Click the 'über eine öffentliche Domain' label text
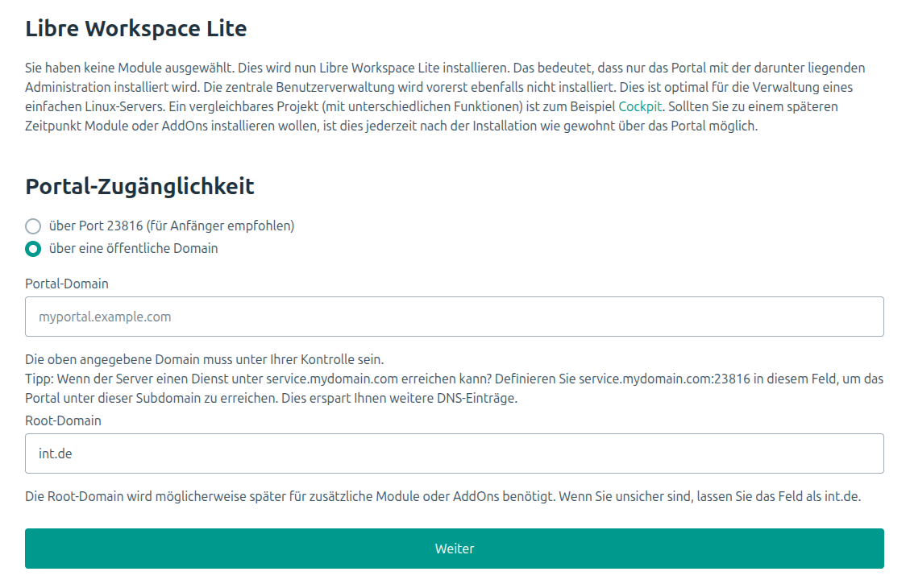 (x=133, y=249)
